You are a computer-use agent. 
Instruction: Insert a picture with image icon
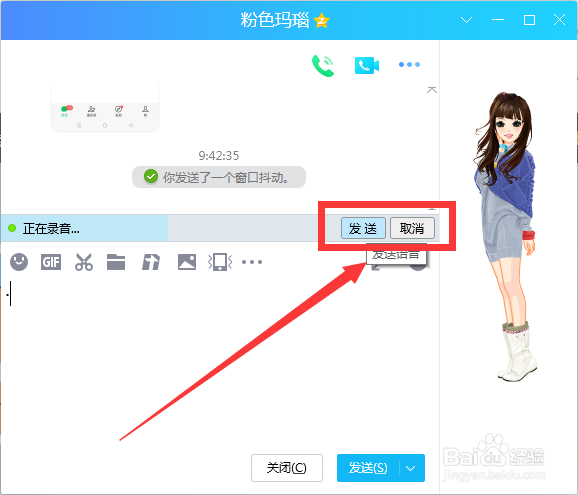[187, 262]
